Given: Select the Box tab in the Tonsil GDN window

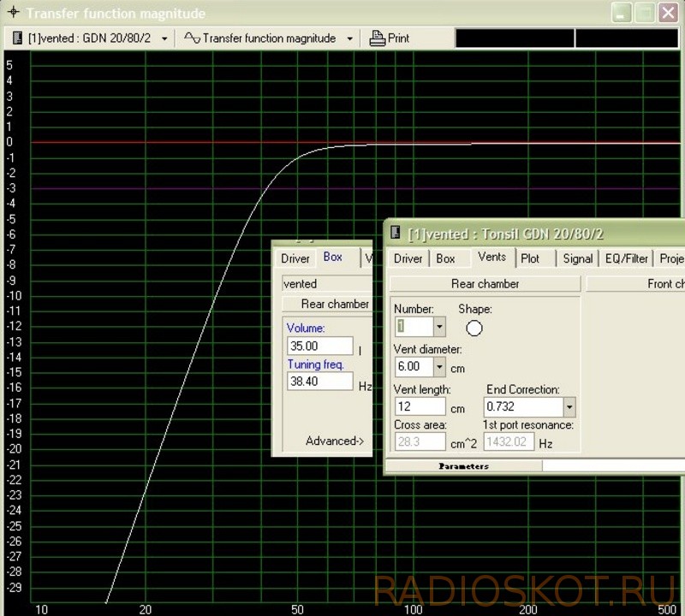Looking at the screenshot, I should point(445,258).
